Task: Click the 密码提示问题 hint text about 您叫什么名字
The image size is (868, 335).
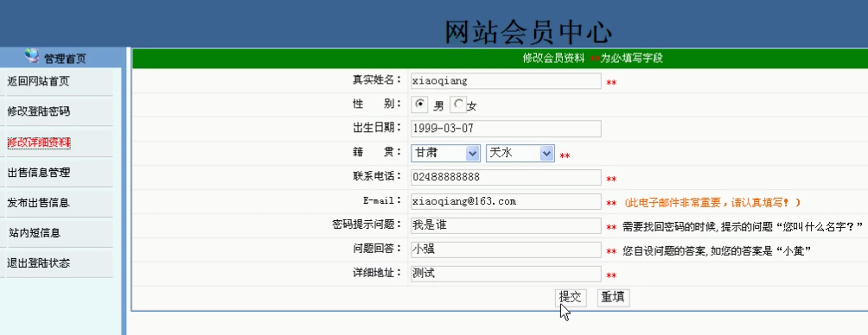Action: [743, 227]
